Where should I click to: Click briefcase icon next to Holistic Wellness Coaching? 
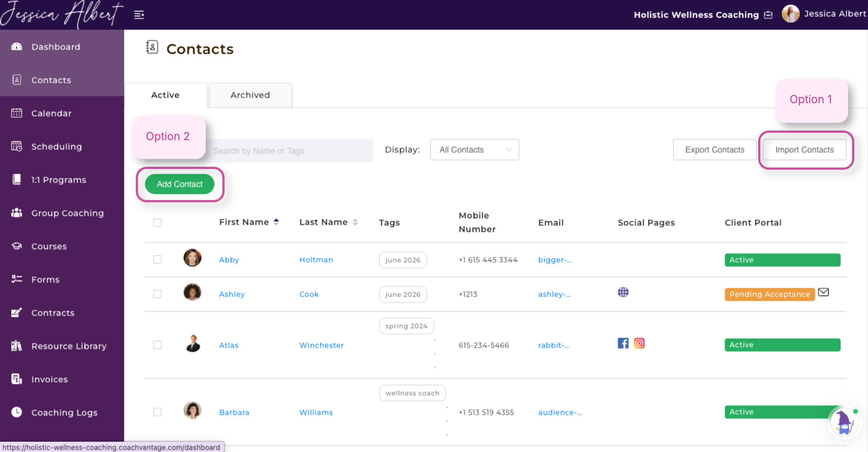click(768, 15)
